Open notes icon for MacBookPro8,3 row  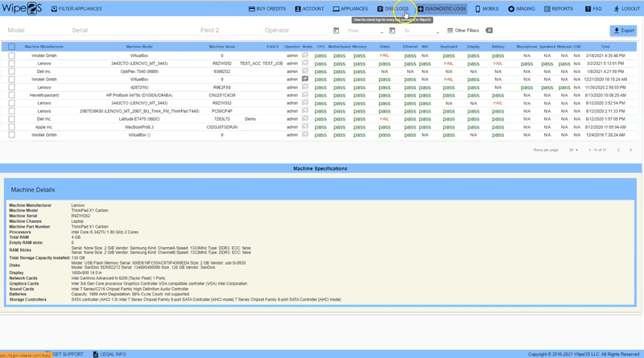coord(305,126)
